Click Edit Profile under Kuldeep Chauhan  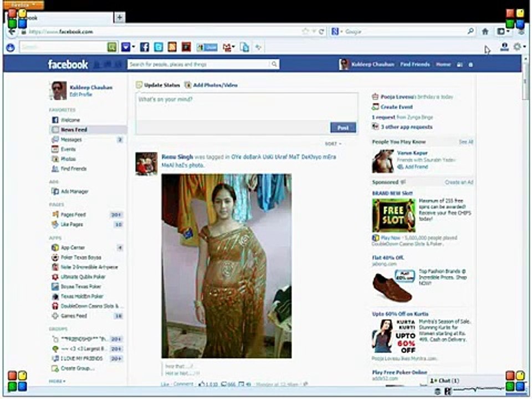point(81,94)
